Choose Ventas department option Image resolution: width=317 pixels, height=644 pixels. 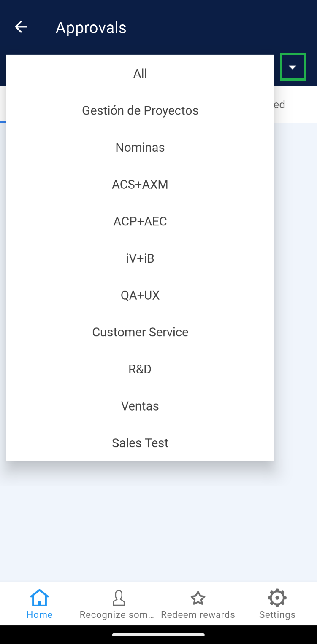tap(140, 406)
